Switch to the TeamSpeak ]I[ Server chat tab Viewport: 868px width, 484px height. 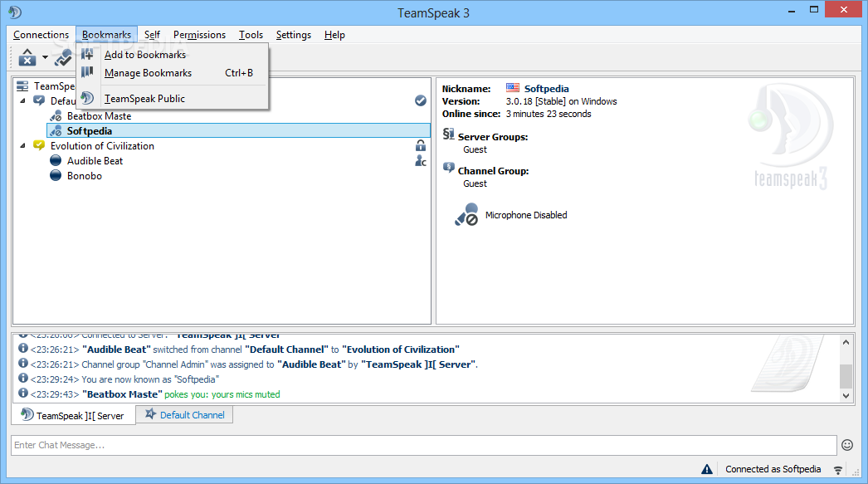point(74,415)
